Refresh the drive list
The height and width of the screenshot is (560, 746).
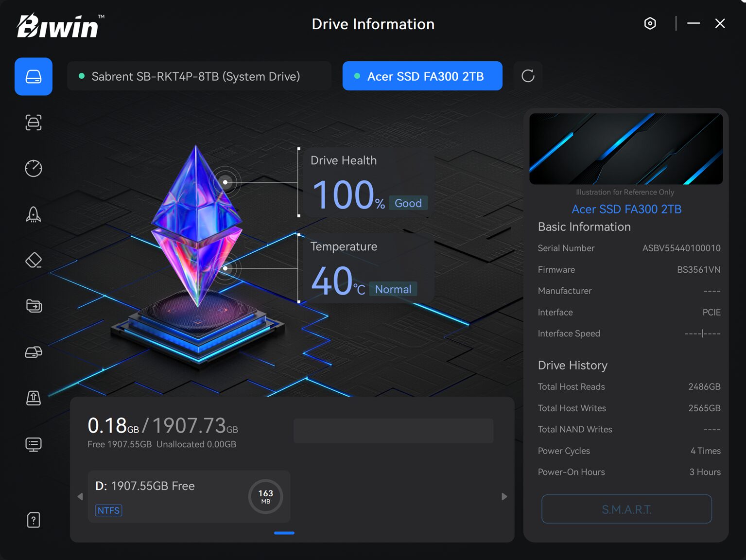click(x=528, y=76)
